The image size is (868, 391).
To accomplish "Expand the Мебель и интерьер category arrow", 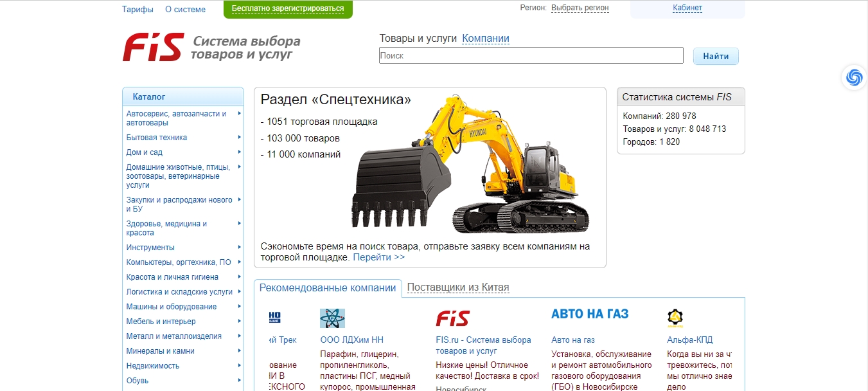I will (x=239, y=321).
